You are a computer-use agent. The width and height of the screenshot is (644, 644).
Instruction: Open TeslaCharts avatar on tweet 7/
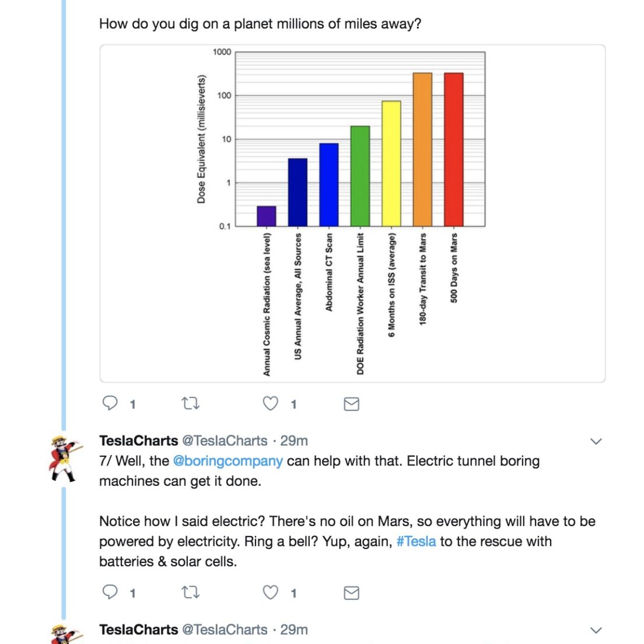[65, 459]
